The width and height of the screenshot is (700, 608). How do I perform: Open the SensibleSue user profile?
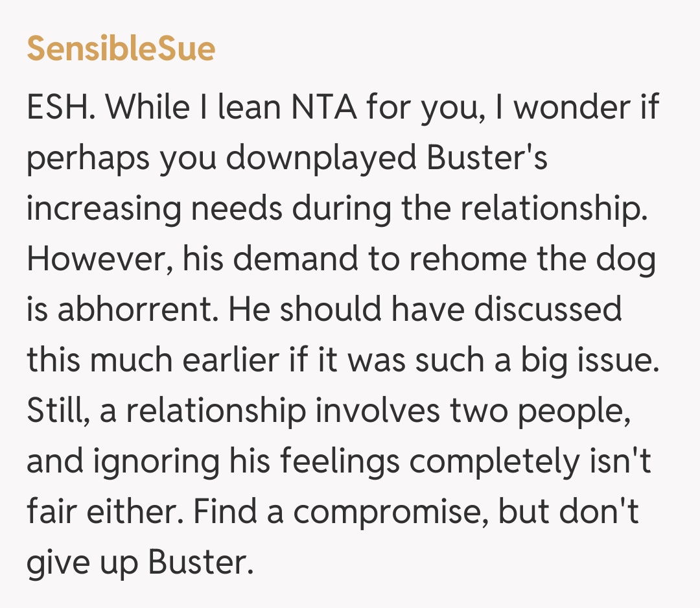(x=121, y=49)
